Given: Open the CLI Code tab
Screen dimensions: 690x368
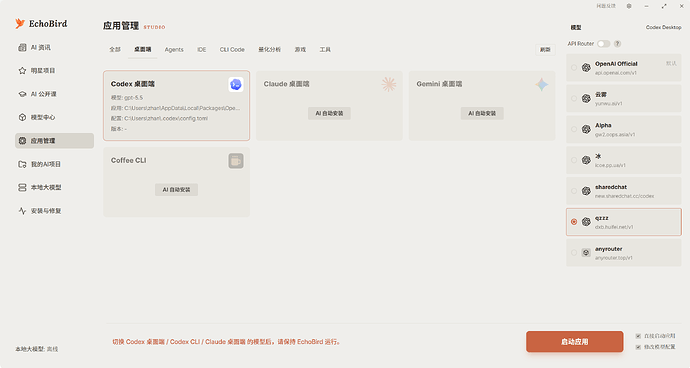Looking at the screenshot, I should pos(232,49).
